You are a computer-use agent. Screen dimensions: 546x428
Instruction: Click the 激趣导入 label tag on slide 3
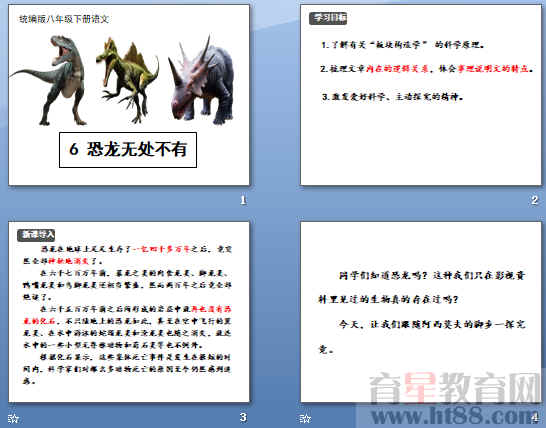[x=36, y=235]
